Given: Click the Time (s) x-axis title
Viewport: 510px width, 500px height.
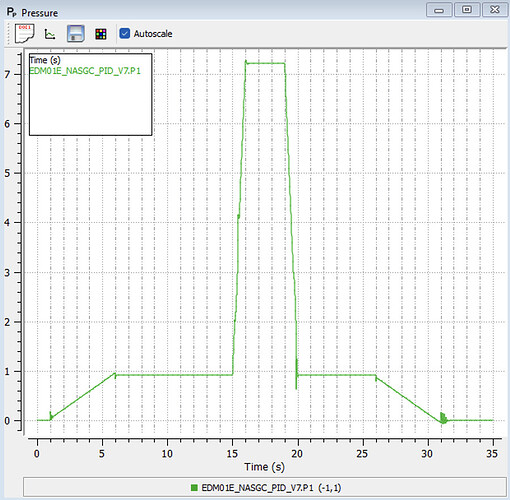Looking at the screenshot, I should click(264, 467).
